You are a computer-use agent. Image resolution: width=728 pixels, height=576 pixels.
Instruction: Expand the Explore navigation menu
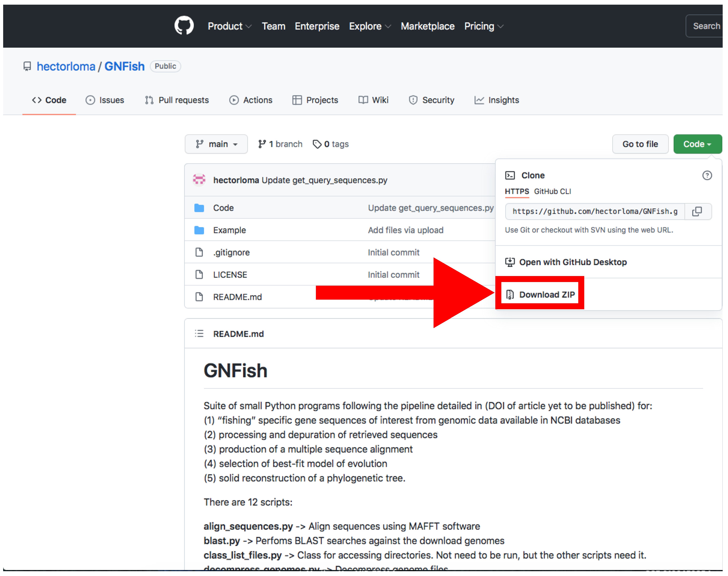point(370,26)
